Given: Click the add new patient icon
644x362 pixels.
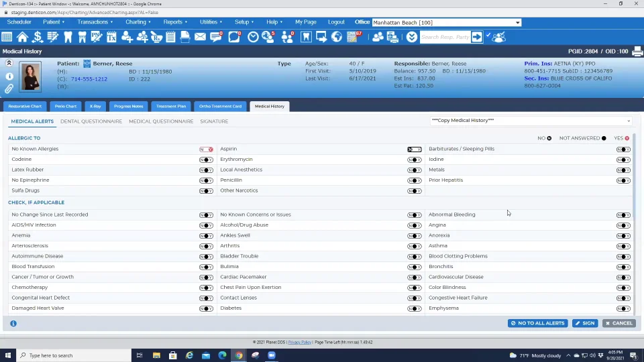Looking at the screenshot, I should (127, 37).
